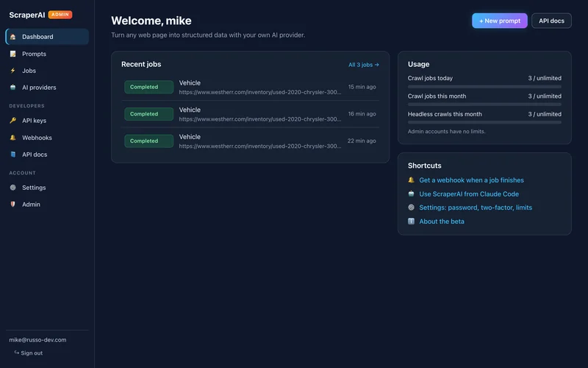The image size is (588, 368).
Task: Click the Dashboard house icon in sidebar
Action: (12, 37)
